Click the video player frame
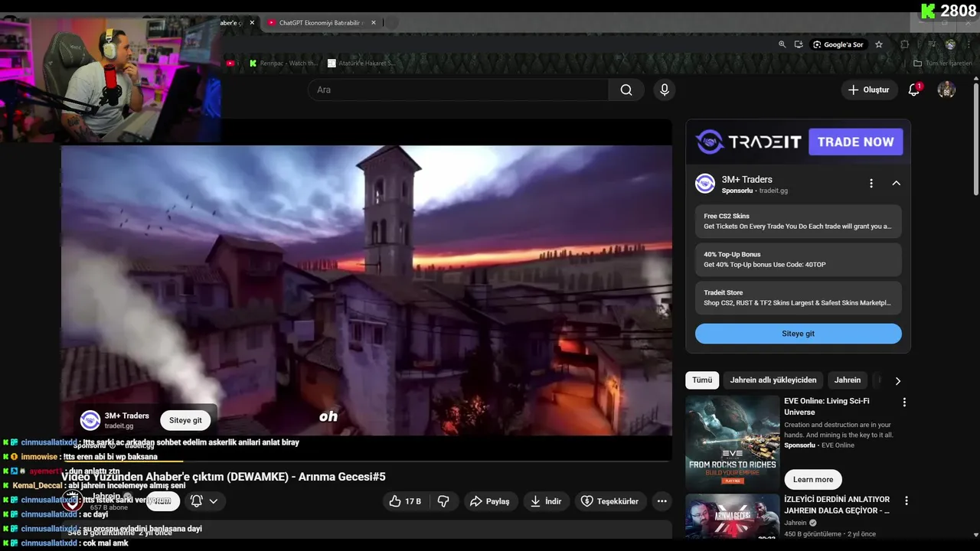980x551 pixels. tap(367, 291)
